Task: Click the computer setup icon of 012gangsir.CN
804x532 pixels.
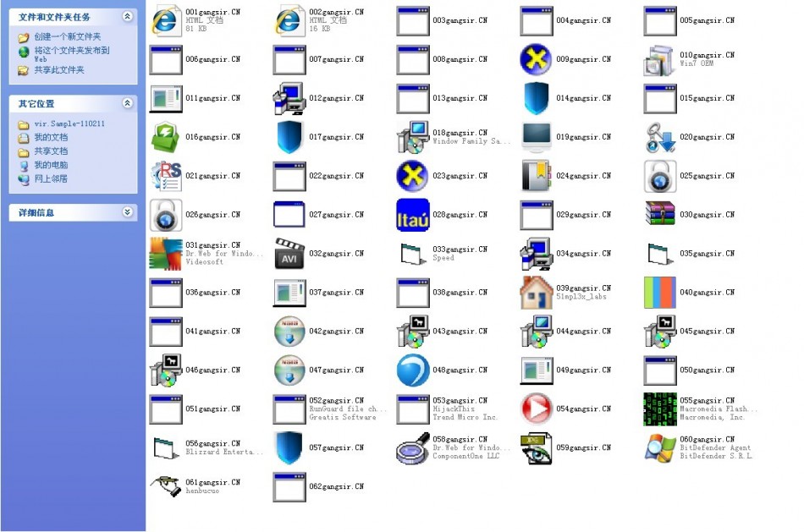Action: pos(289,98)
